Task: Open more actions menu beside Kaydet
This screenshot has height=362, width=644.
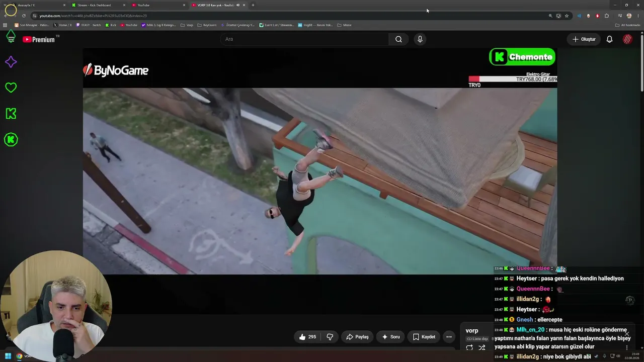Action: pos(449,337)
